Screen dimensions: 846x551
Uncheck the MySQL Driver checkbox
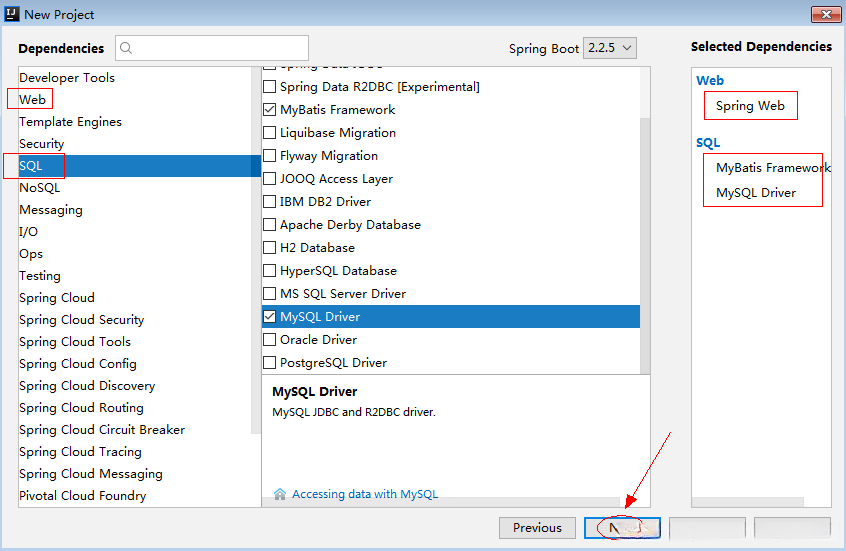[x=270, y=317]
